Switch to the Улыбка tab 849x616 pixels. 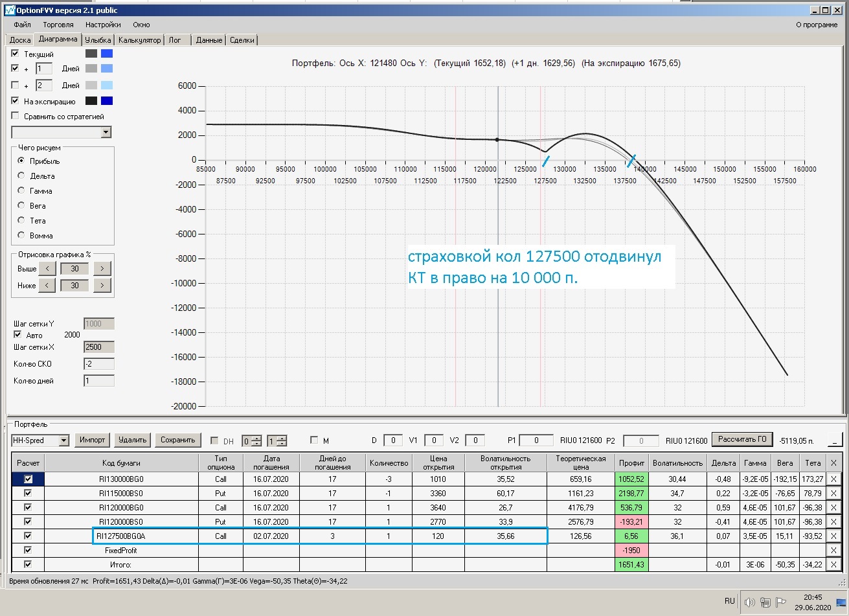click(98, 40)
